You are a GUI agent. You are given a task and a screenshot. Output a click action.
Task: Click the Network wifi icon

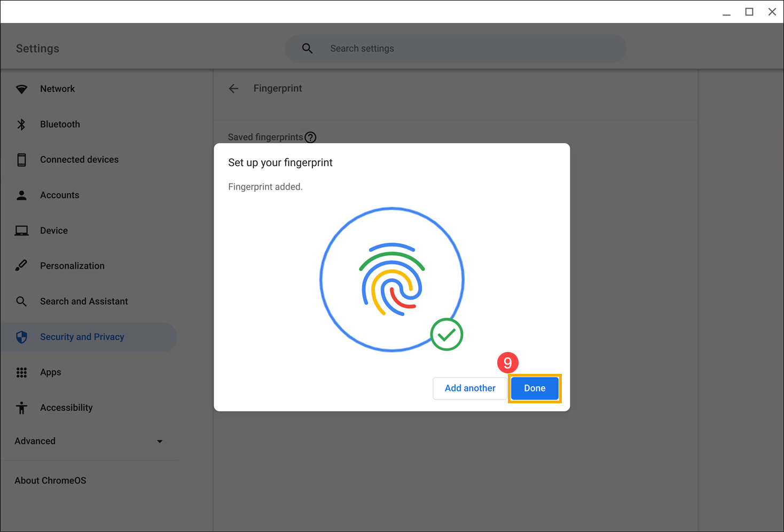pyautogui.click(x=21, y=89)
